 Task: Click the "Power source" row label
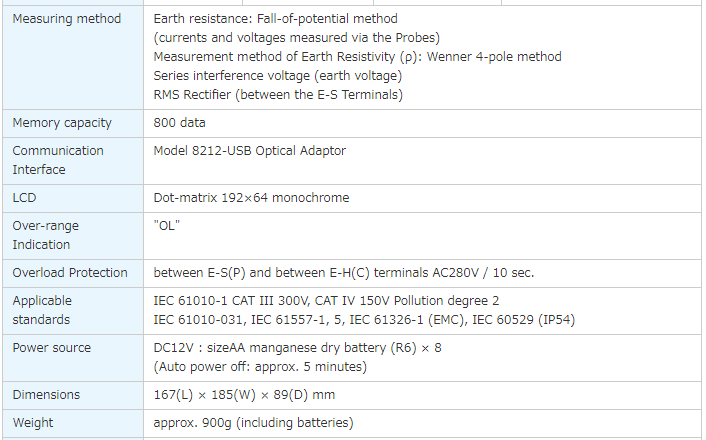[51, 348]
